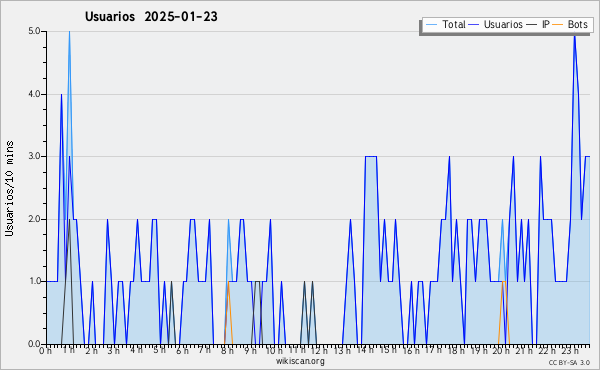
Task: Click the light blue Total peak of 5.0 near 1 h
Action: click(x=69, y=32)
